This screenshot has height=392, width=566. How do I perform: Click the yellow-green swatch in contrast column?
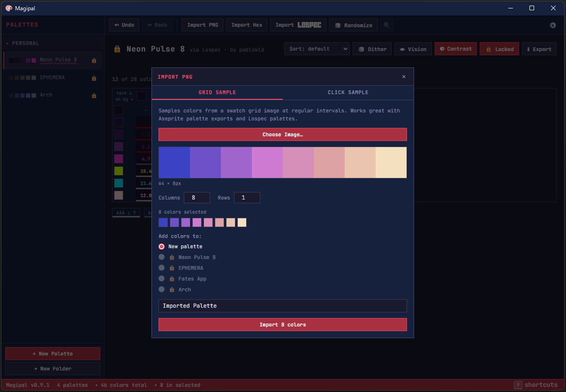(x=119, y=171)
